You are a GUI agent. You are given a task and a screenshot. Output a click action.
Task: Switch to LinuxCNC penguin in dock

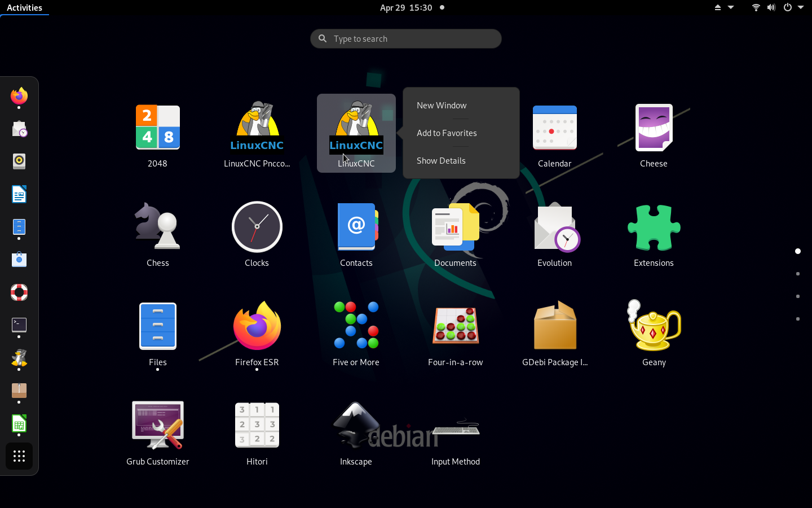[19, 358]
